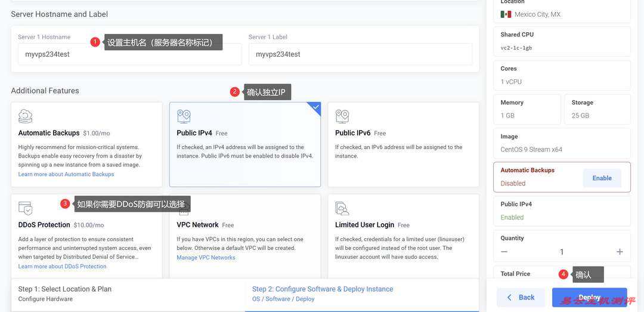Open Learn more about Automatic Backups link

click(66, 174)
